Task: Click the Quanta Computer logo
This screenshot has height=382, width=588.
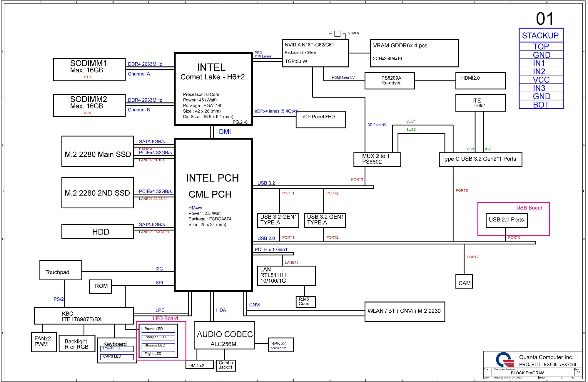Action: (x=505, y=360)
